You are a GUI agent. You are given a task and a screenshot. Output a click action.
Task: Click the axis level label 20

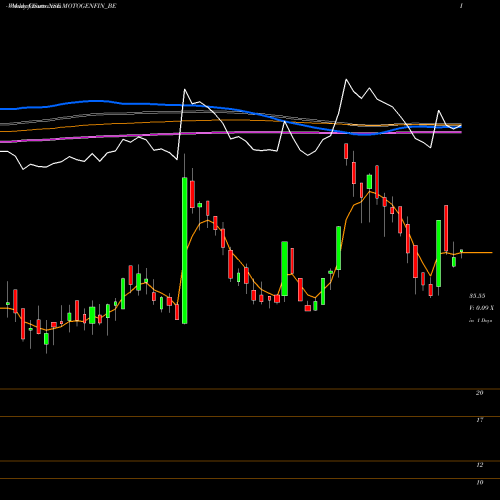pos(479,393)
